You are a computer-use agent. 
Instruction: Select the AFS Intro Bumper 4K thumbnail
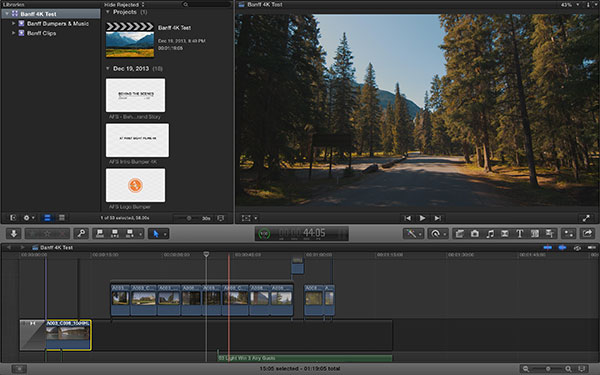click(137, 140)
